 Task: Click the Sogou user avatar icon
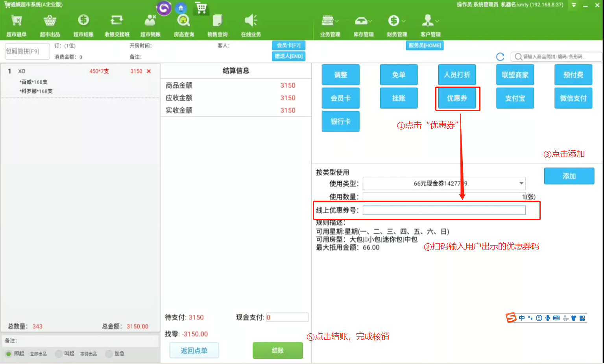pos(565,318)
